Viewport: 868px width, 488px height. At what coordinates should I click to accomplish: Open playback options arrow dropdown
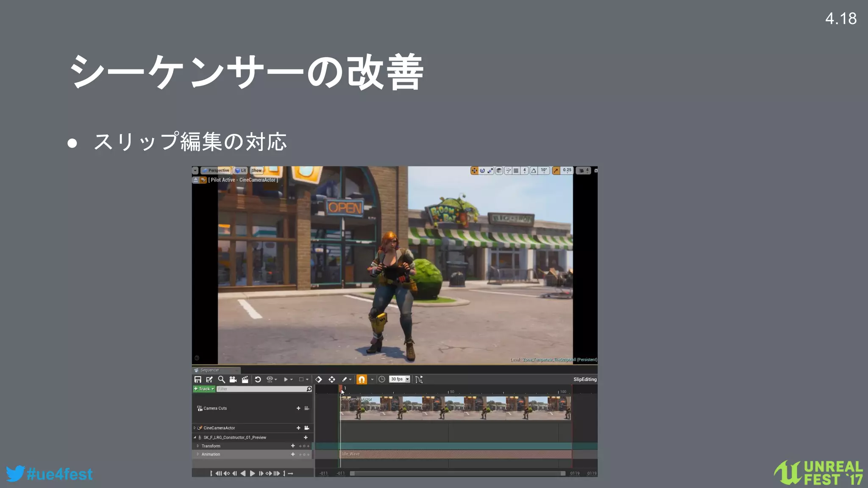pos(288,380)
